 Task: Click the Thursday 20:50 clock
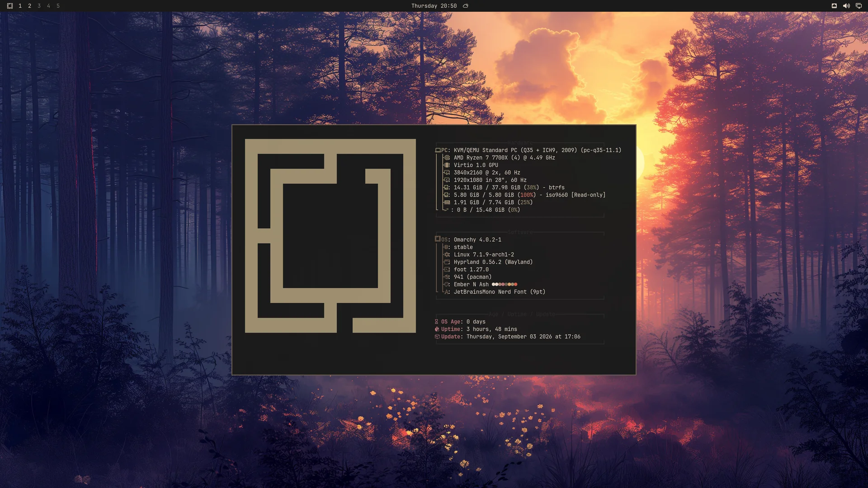434,6
